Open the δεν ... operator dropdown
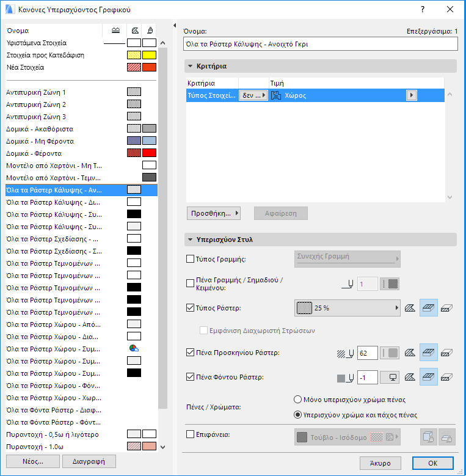The width and height of the screenshot is (466, 476). pos(253,95)
